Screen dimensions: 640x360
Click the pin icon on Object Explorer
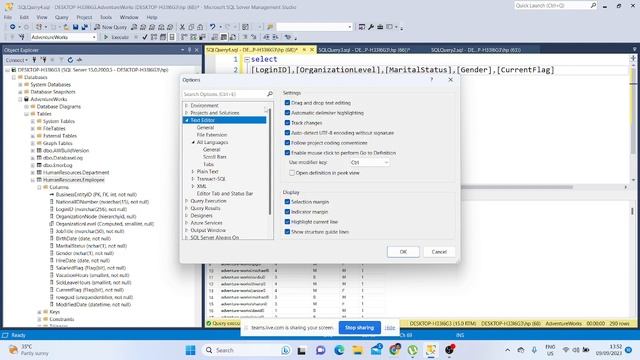[189, 50]
